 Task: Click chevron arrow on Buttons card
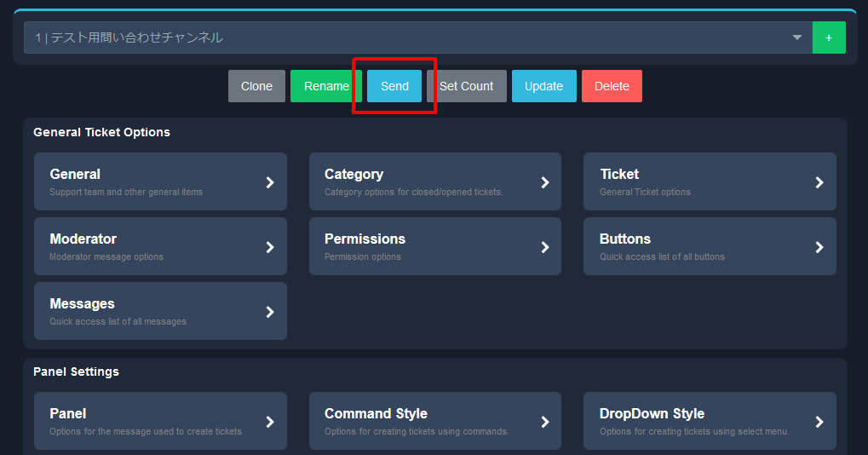point(819,247)
